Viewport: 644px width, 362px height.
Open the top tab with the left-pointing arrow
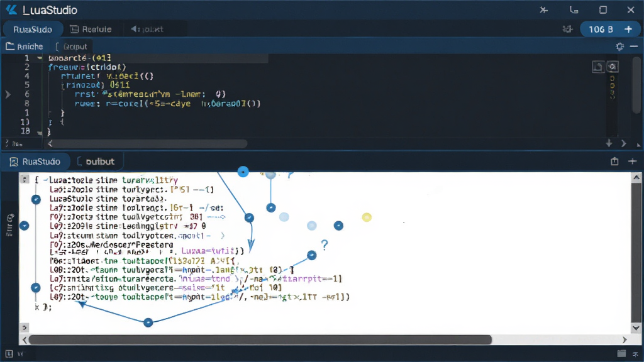point(147,30)
